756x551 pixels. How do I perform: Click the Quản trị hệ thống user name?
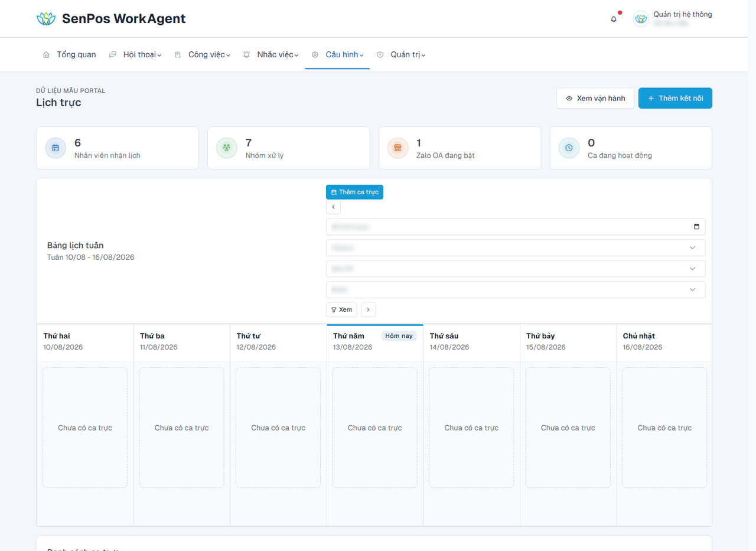[683, 14]
